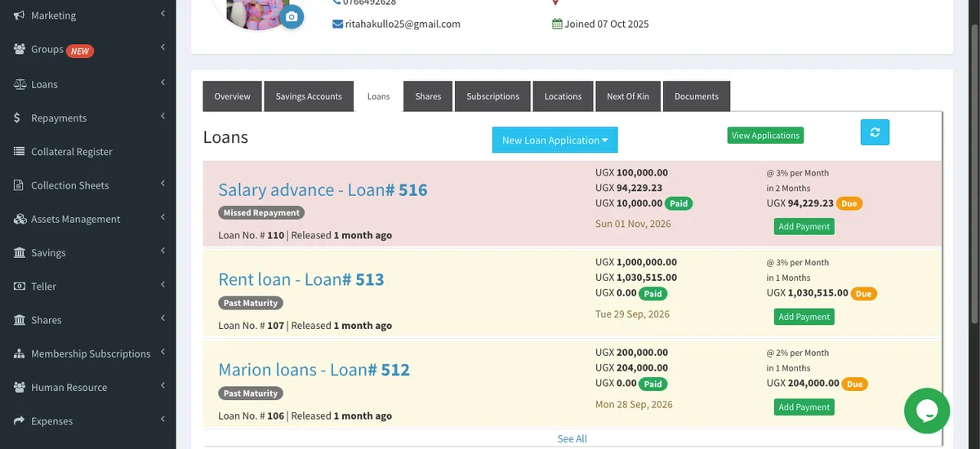
Task: Click the Collateral Register list icon
Action: 19,151
